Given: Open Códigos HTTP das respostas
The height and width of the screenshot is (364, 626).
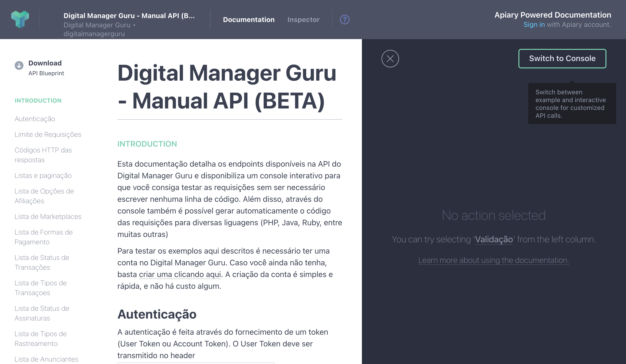Looking at the screenshot, I should 43,155.
